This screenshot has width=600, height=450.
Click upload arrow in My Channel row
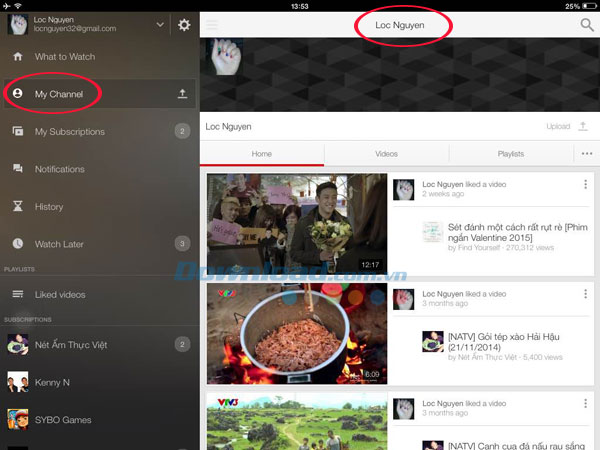183,94
